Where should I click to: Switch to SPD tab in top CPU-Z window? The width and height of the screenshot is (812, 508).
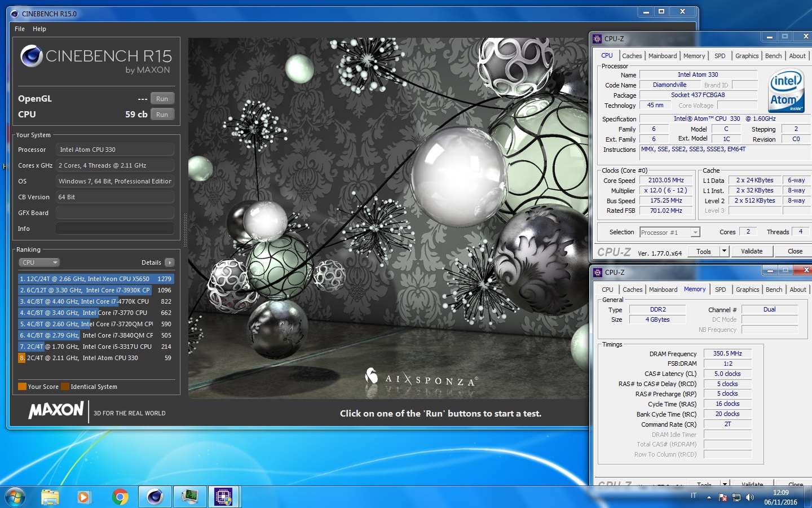pyautogui.click(x=720, y=56)
